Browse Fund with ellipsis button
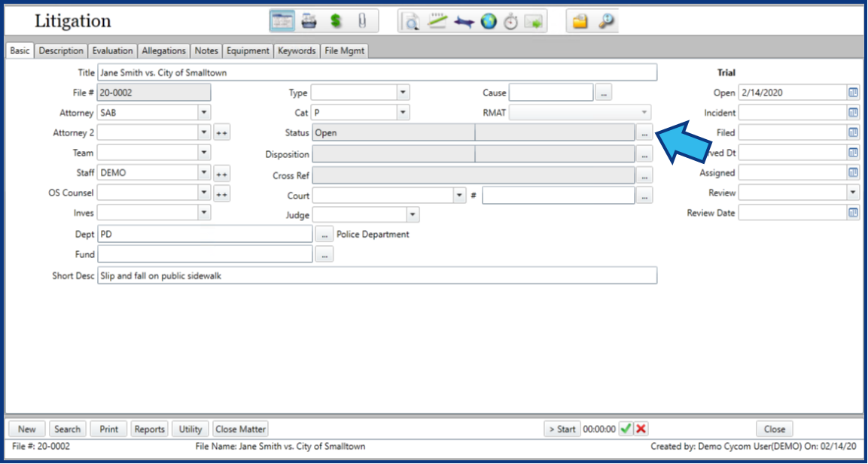868x464 pixels. (x=324, y=254)
